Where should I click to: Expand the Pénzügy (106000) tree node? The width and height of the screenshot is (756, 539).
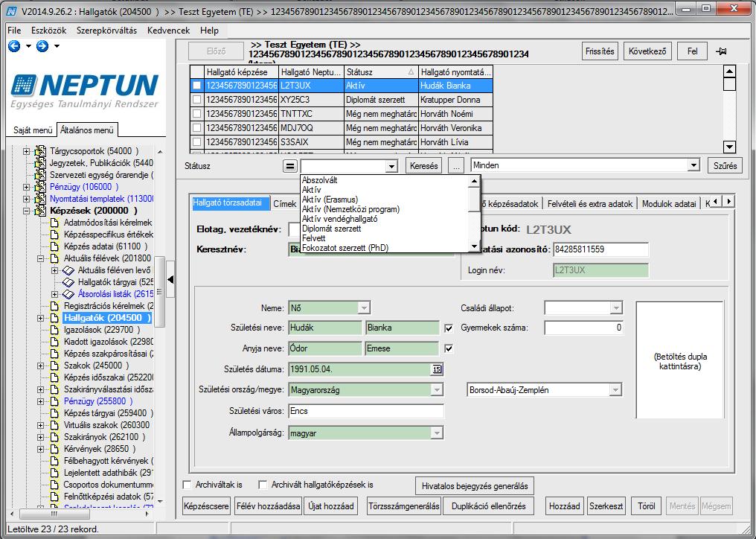27,187
